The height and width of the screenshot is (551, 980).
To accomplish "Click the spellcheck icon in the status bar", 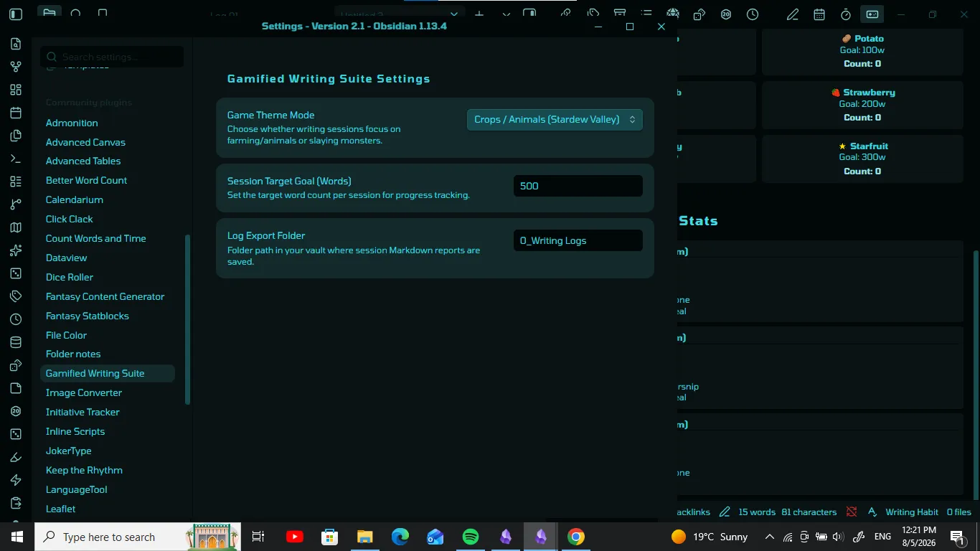I will pos(872,512).
